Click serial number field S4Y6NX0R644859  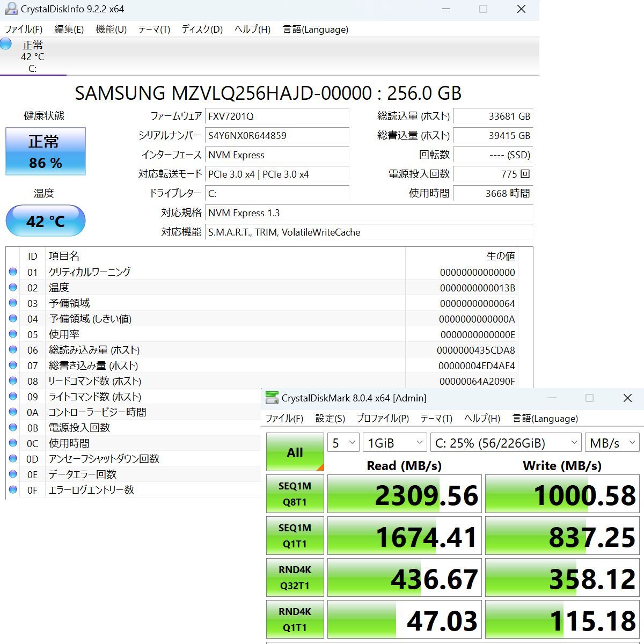(277, 136)
